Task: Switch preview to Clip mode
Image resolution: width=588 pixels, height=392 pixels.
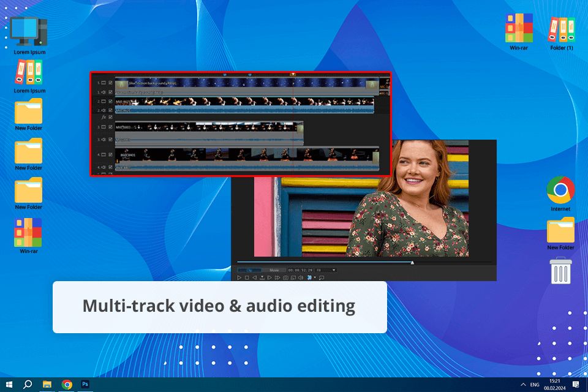Action: click(249, 270)
